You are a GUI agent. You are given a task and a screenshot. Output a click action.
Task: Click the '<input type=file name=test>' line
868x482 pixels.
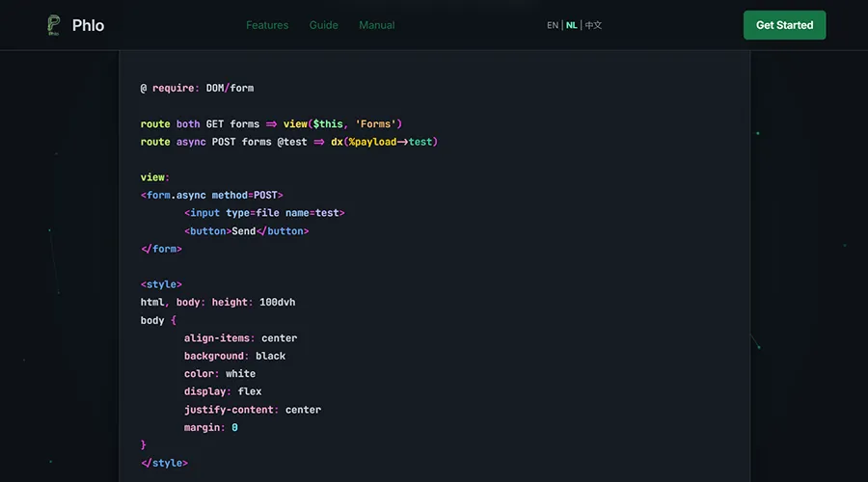coord(264,213)
